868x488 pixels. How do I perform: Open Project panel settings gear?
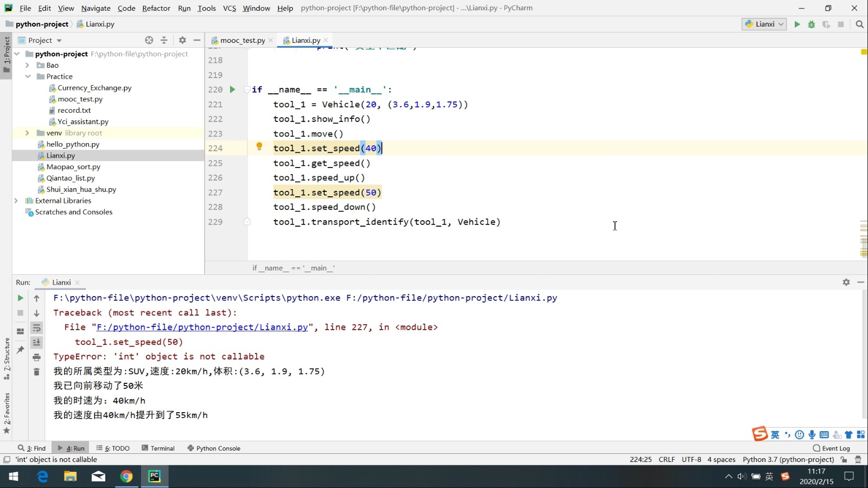pyautogui.click(x=182, y=40)
